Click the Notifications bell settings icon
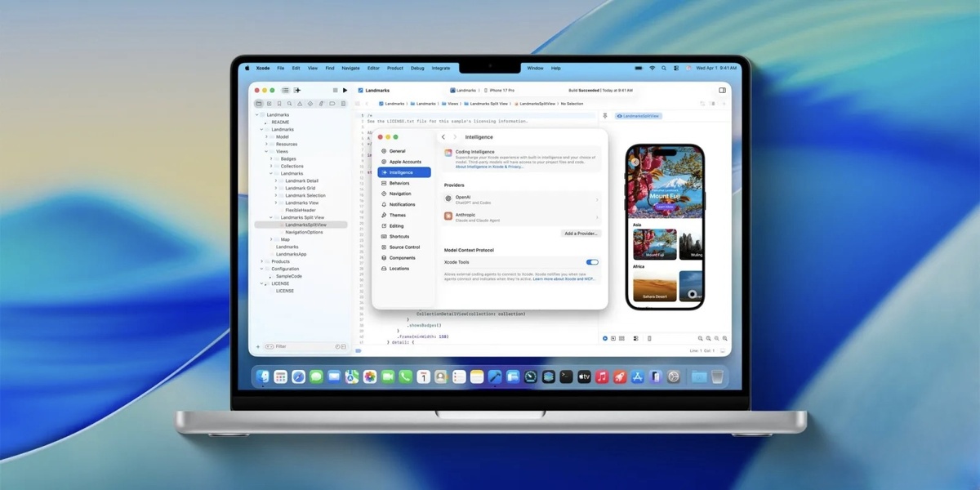 point(385,204)
